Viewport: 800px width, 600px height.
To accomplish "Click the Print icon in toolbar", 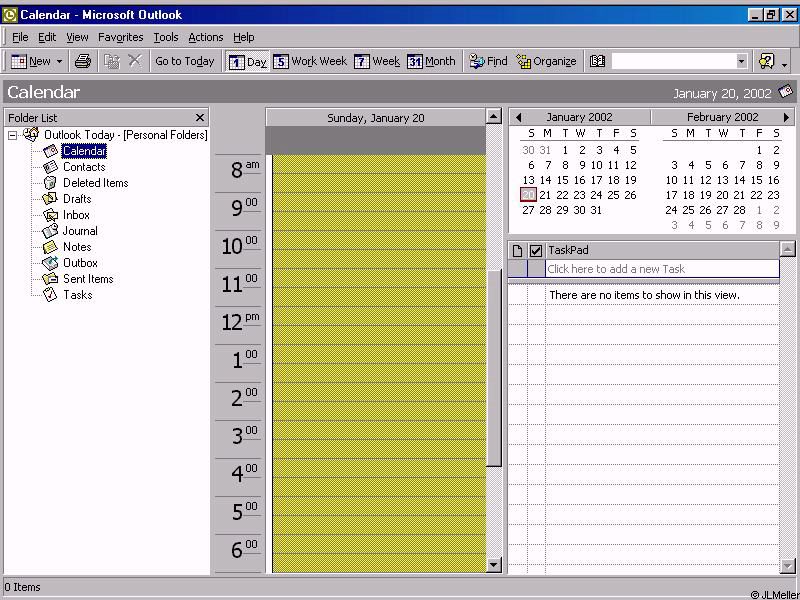I will tap(83, 61).
